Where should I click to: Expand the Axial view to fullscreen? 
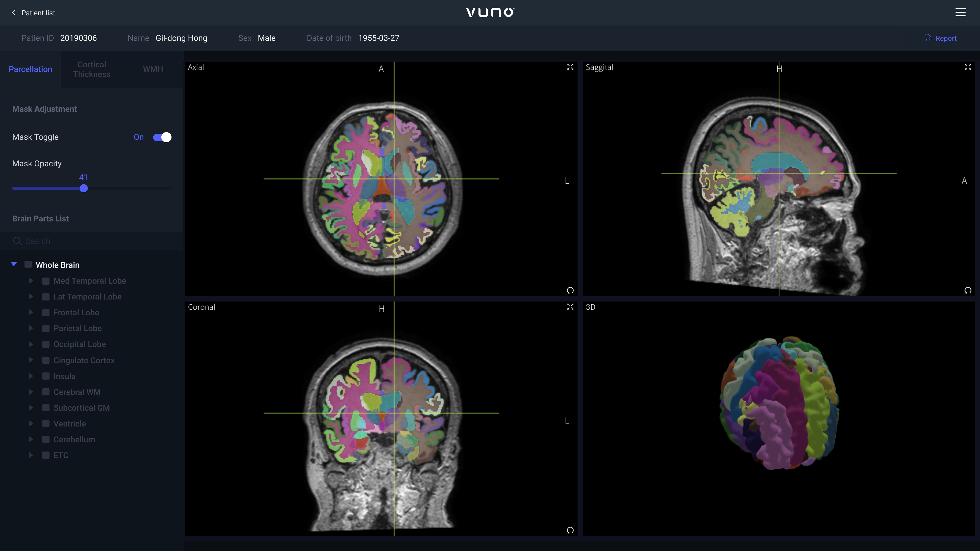point(570,67)
